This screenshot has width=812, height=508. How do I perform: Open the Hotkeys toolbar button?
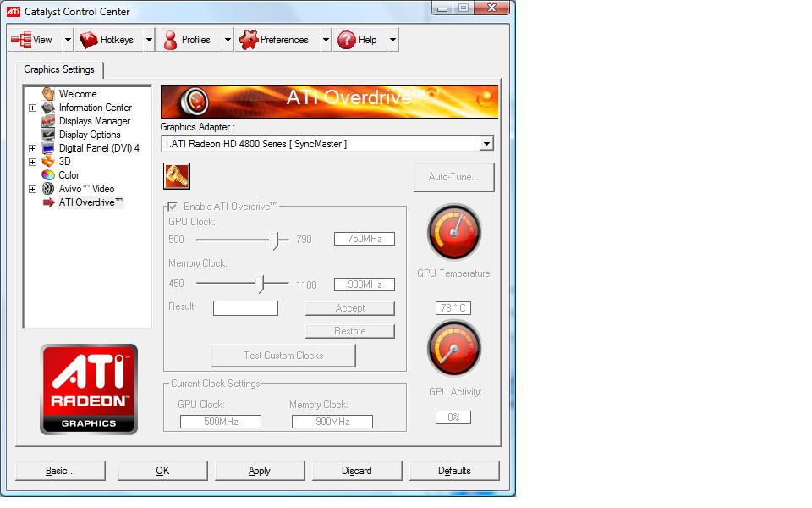(109, 40)
